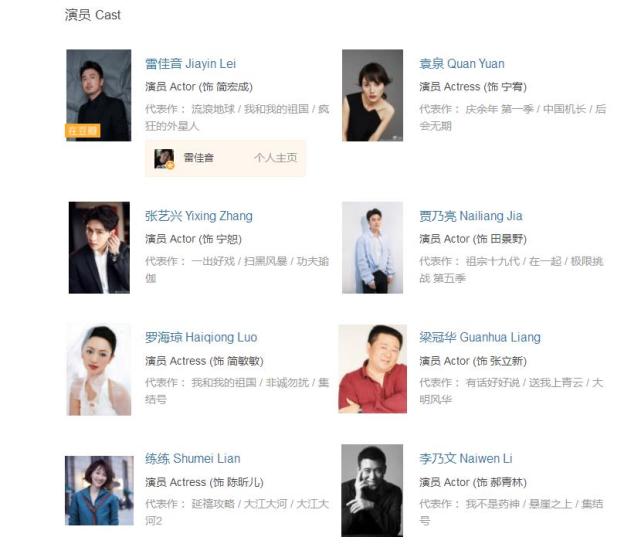Viewport: 641px width, 554px height.
Task: Click the small avatar icon beside 雷佳音
Action: point(164,159)
